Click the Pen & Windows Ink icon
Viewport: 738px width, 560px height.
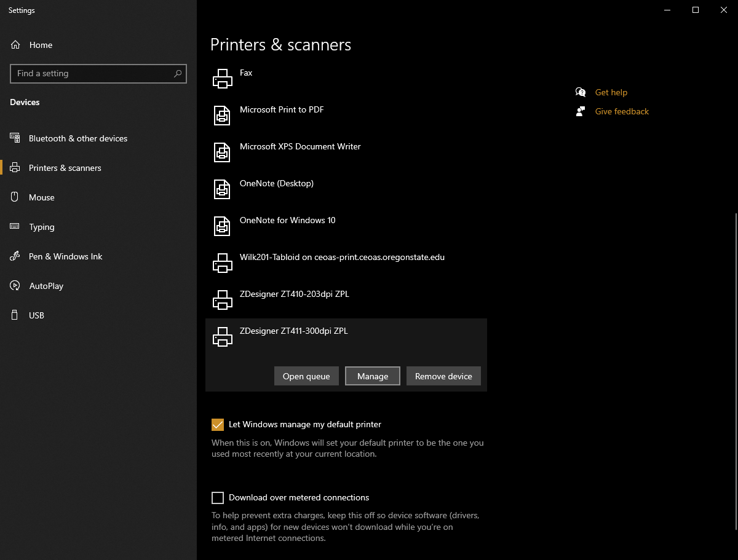click(x=15, y=256)
